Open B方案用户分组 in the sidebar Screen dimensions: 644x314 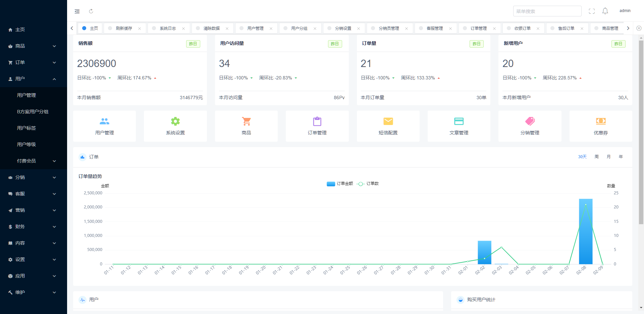pyautogui.click(x=34, y=112)
